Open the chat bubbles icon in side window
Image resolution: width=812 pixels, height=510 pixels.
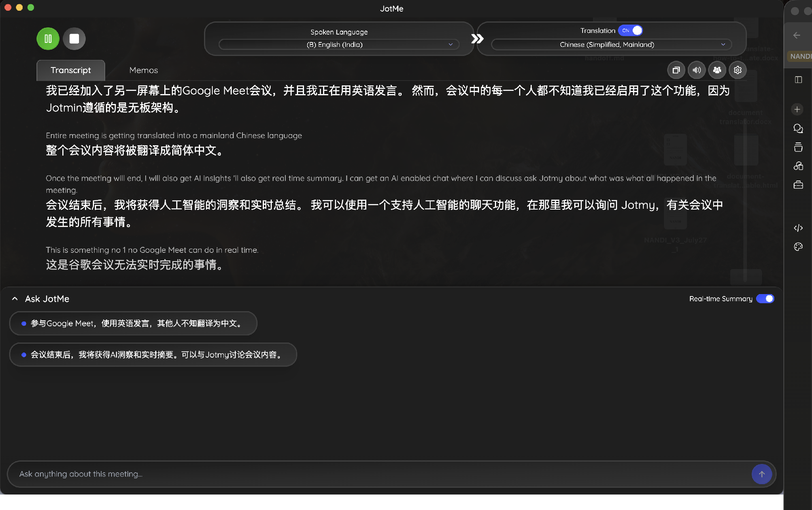point(798,129)
